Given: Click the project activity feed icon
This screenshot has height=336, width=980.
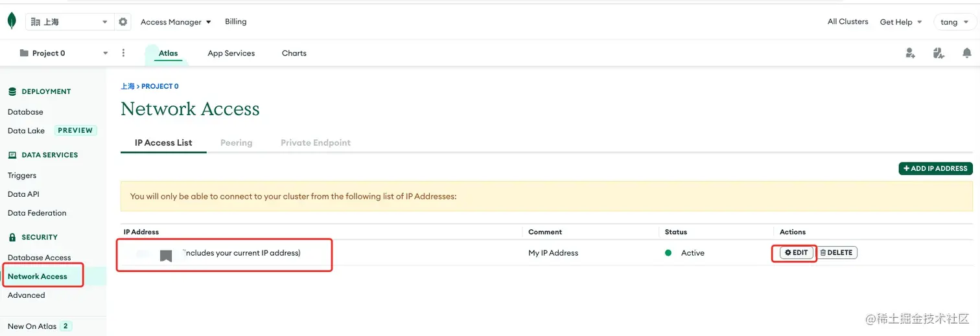Looking at the screenshot, I should coord(939,53).
